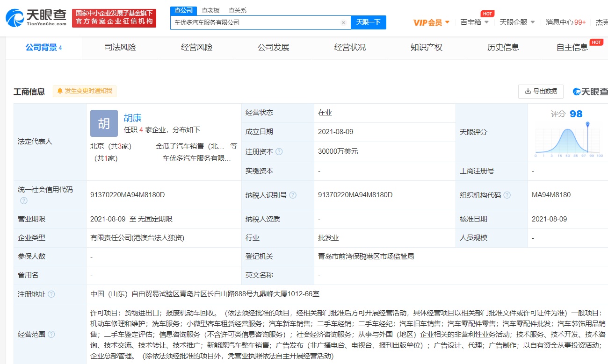Click the TianYanCha logo

tap(36, 18)
